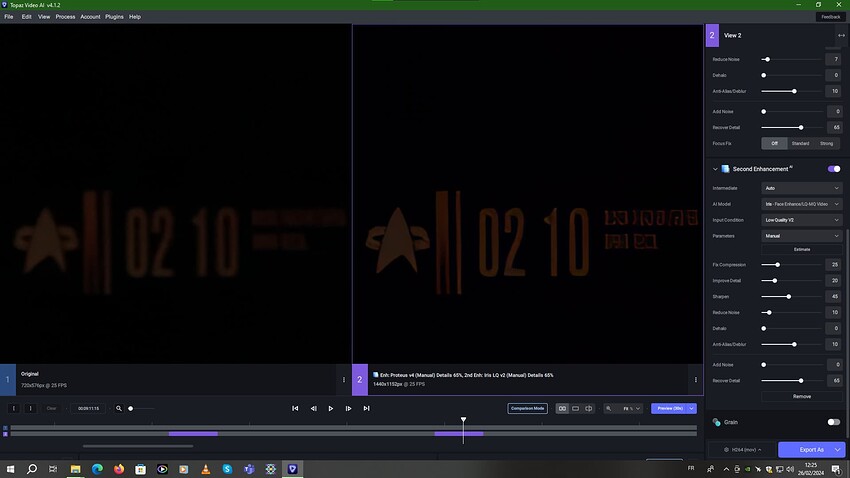Click the Sharpen slider handle

(x=789, y=296)
